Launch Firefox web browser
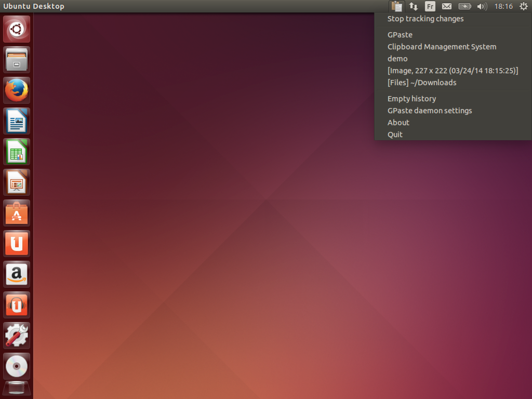The image size is (532, 399). coord(17,90)
